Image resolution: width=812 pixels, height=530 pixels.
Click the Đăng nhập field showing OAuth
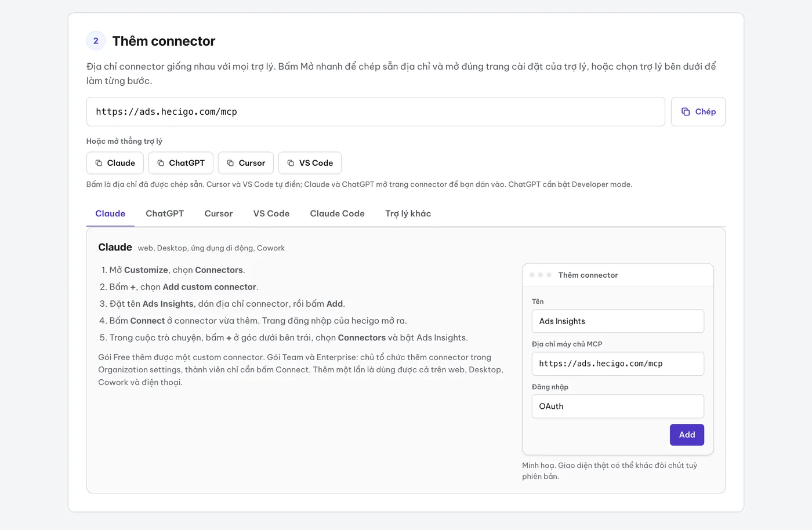click(618, 406)
